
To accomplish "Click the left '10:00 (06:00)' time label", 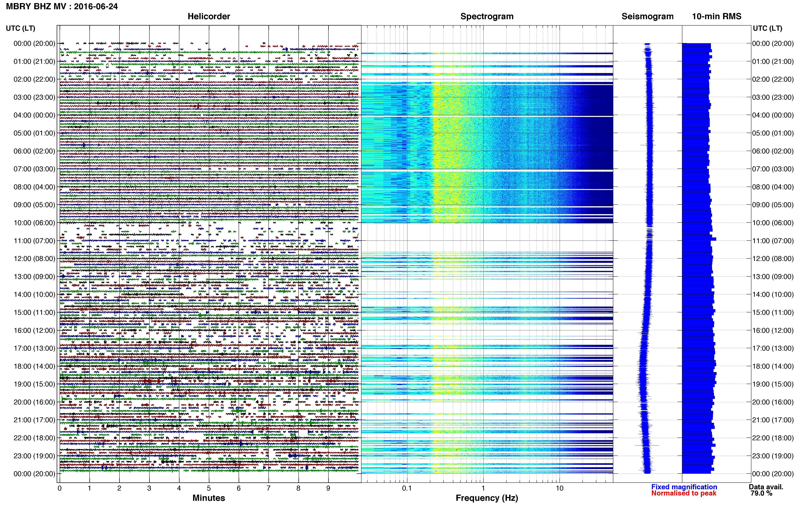I will tap(34, 223).
